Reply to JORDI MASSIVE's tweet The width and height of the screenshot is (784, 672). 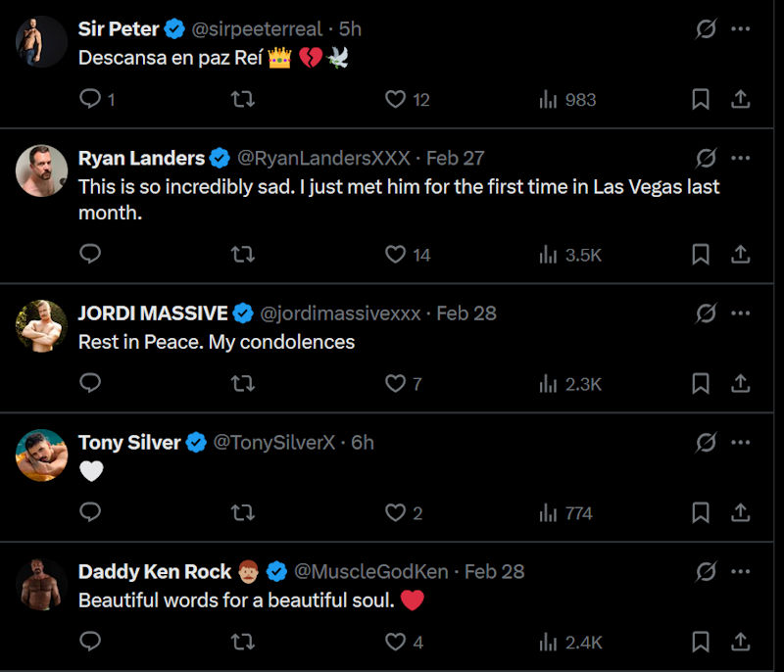[90, 383]
